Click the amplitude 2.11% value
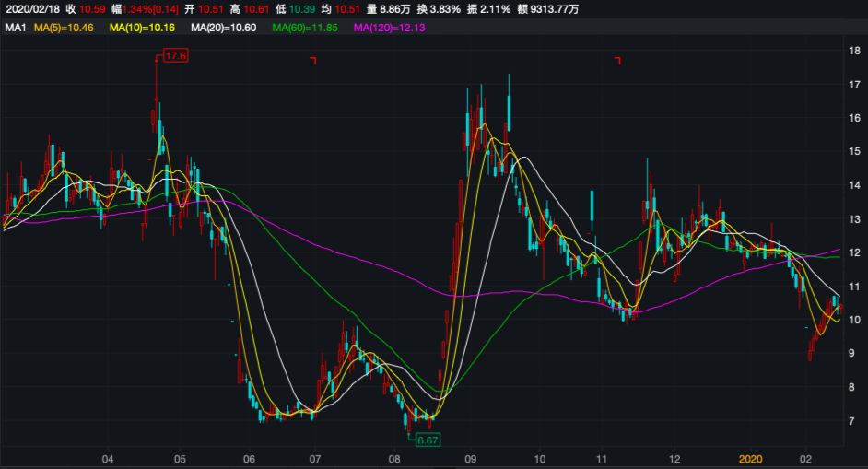This screenshot has width=868, height=469. click(496, 9)
